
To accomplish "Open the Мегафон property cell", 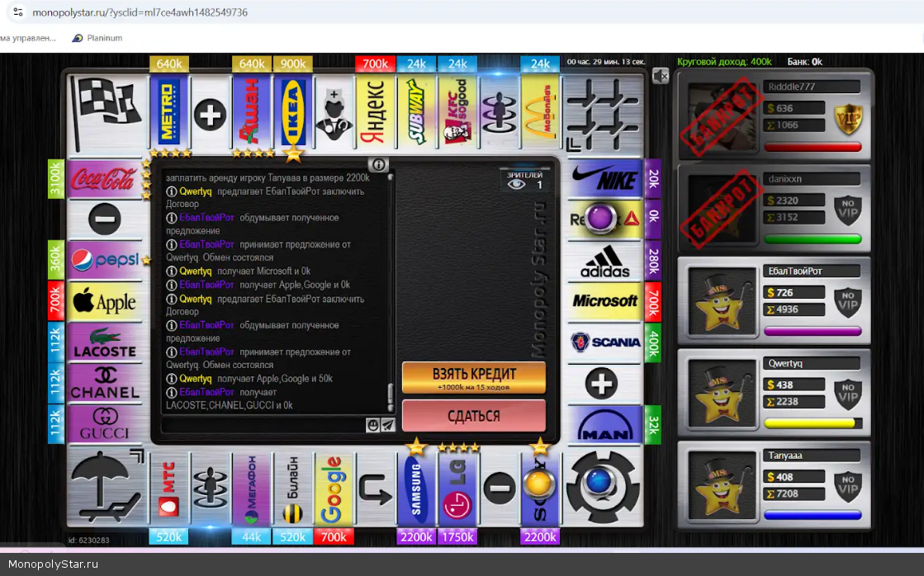I will point(252,489).
